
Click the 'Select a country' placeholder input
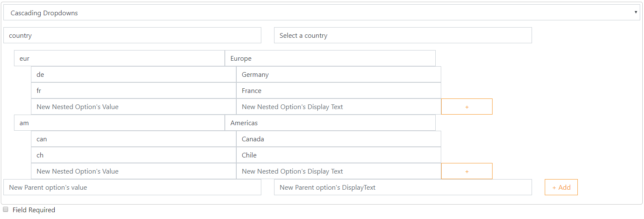pos(403,35)
